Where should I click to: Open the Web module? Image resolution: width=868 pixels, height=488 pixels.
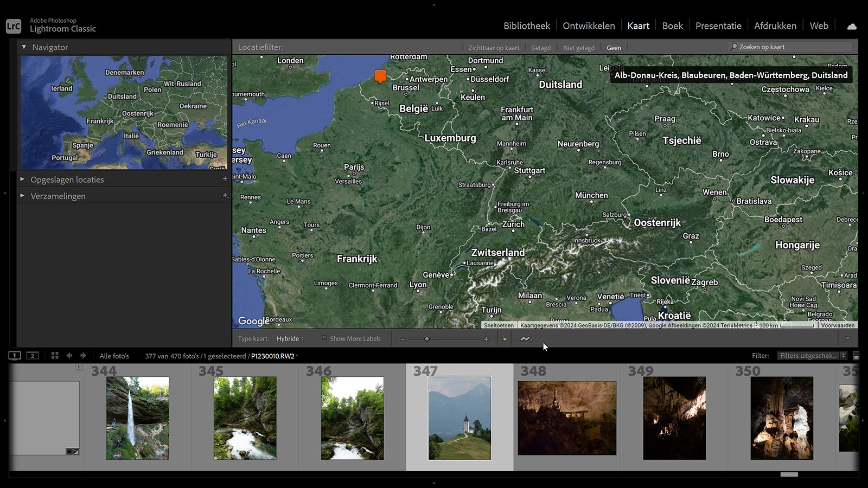coord(819,26)
